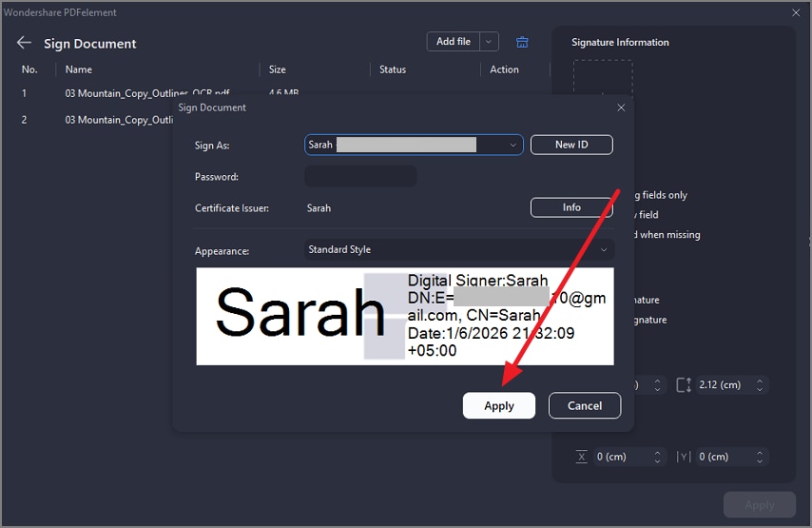Click the Add file button
The width and height of the screenshot is (812, 528).
click(x=454, y=42)
